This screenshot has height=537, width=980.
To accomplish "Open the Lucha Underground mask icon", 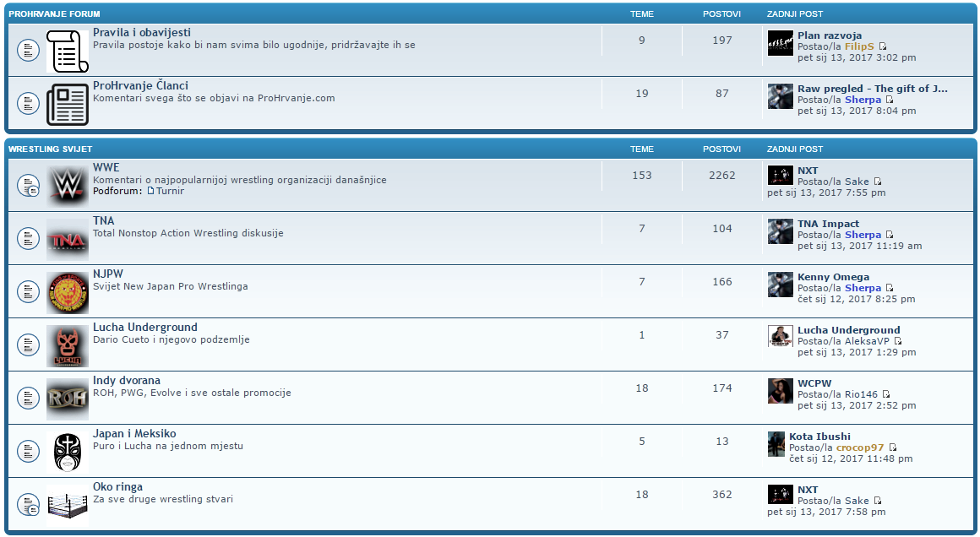I will 68,345.
